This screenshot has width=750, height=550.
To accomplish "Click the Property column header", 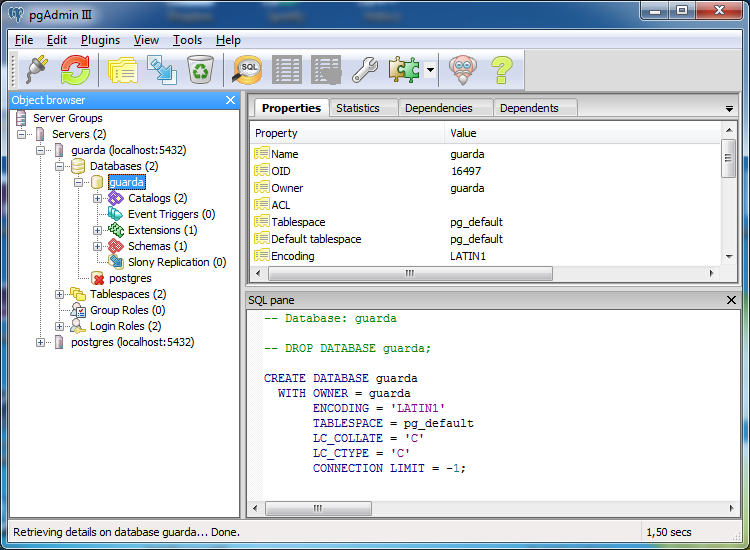I will coord(348,133).
